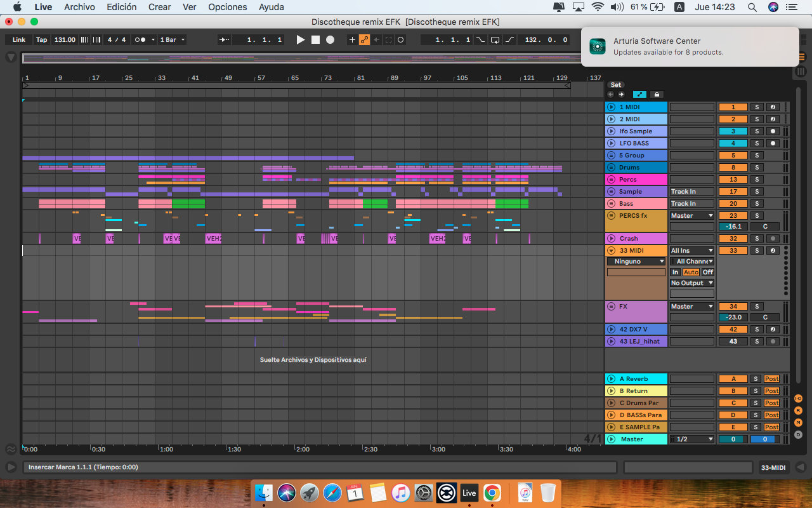This screenshot has height=508, width=812.
Task: Toggle the Loop switch in the transport
Action: click(495, 39)
